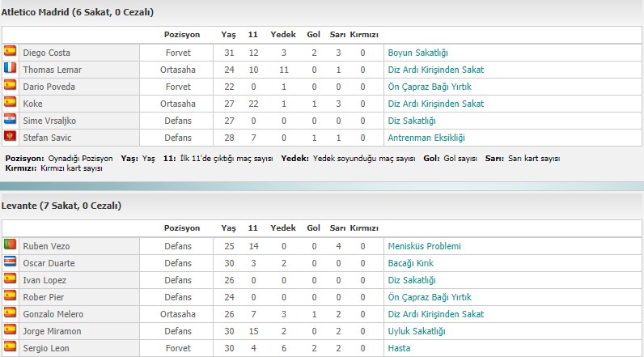Click the Montenegro flag beside Stefan Savic

coord(10,136)
